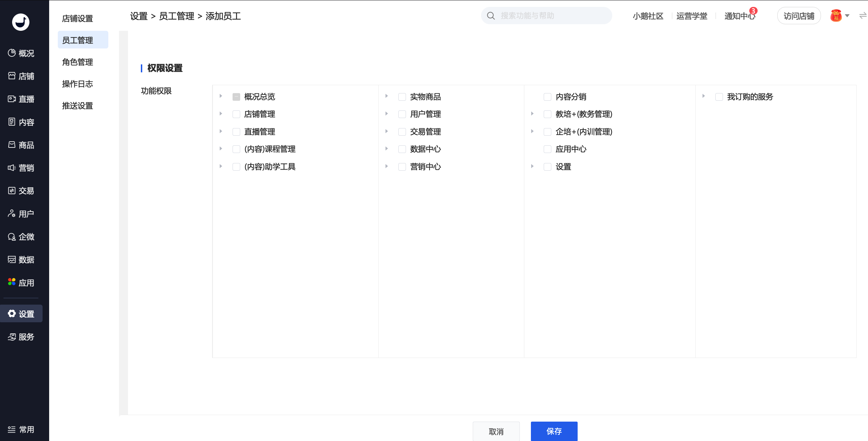The width and height of the screenshot is (868, 441).
Task: Expand 用户管理 tree arrow
Action: (x=386, y=114)
